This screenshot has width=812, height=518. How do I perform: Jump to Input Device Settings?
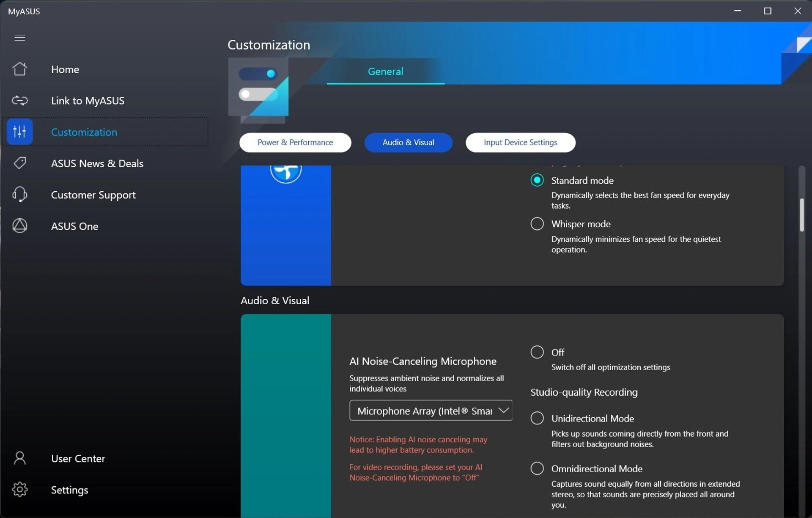(x=520, y=142)
